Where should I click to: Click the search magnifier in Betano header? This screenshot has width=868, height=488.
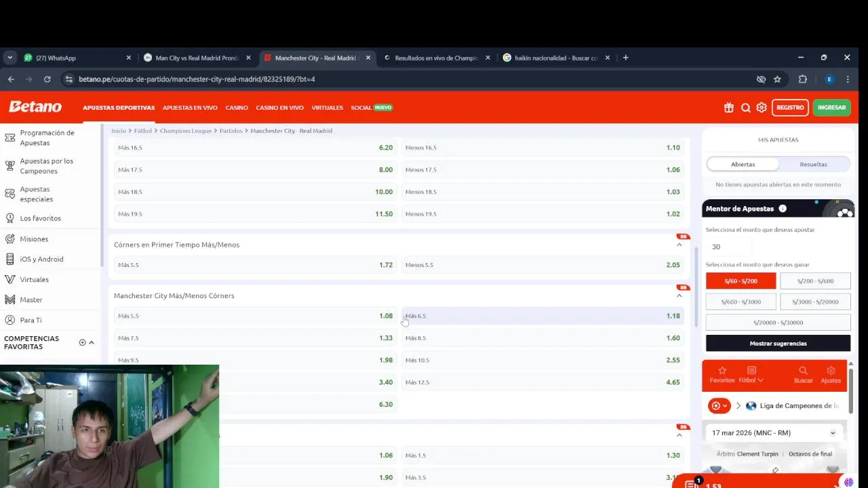coord(745,108)
